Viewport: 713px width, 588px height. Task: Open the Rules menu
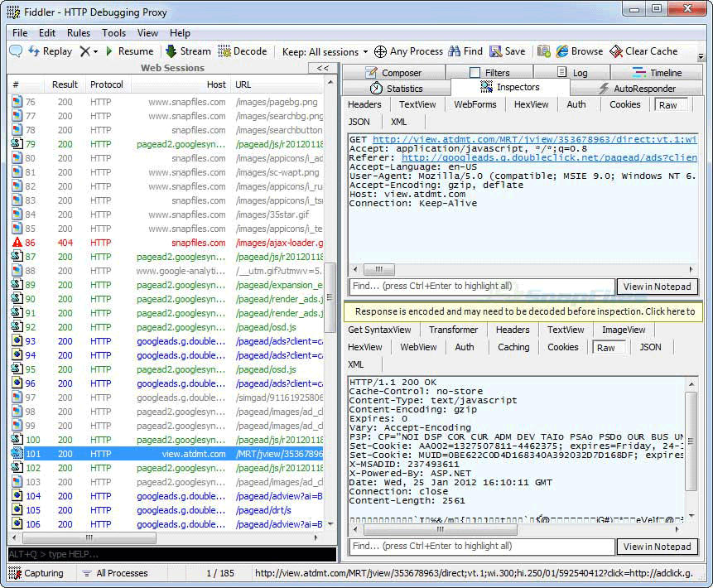(79, 33)
